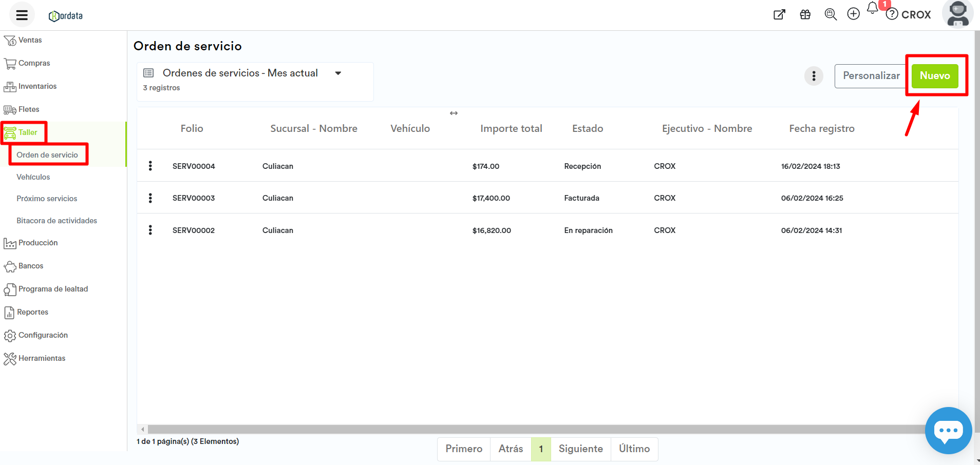Expand the Configuración sidebar section
Image resolution: width=980 pixels, height=465 pixels.
pyautogui.click(x=43, y=335)
